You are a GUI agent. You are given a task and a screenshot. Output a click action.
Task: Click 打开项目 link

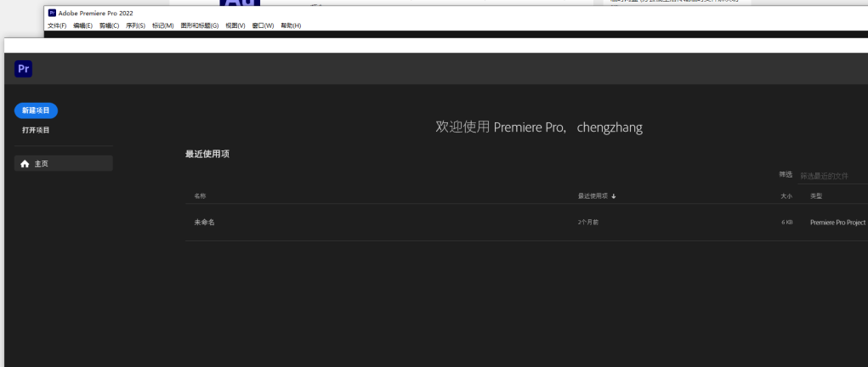tap(36, 130)
